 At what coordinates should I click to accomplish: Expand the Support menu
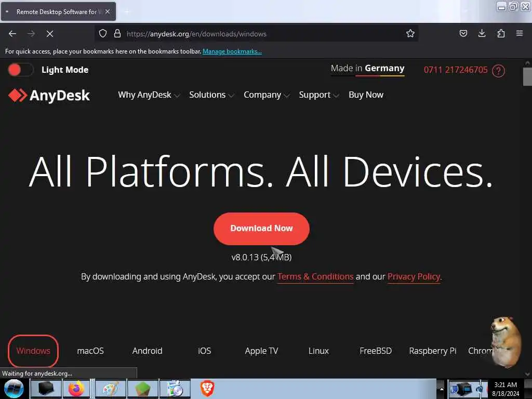(x=318, y=95)
